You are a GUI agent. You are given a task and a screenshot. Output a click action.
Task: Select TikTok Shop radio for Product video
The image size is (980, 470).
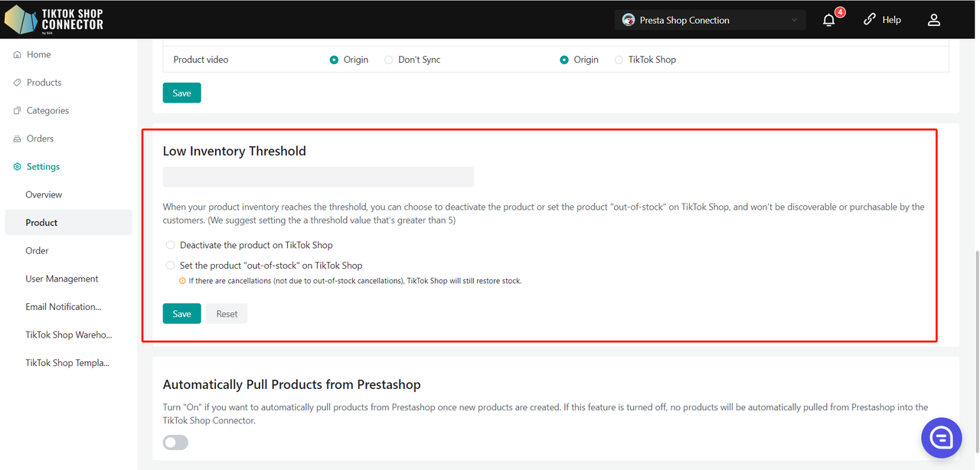[x=619, y=60]
